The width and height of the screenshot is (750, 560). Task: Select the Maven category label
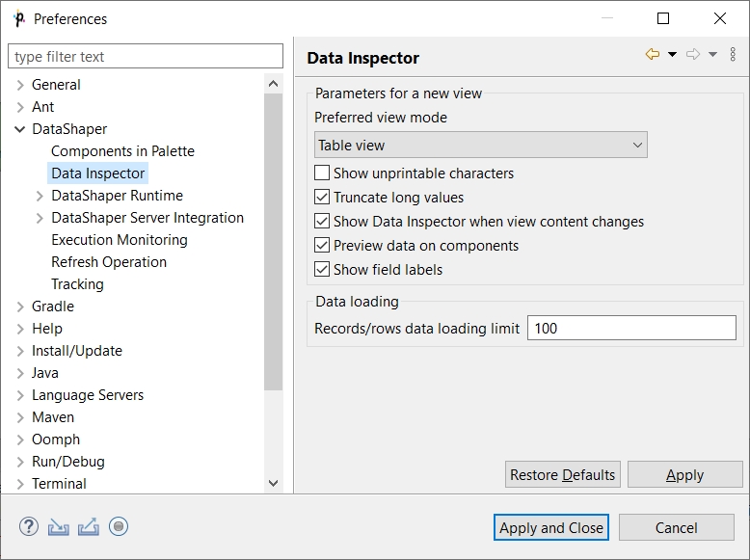coord(53,417)
